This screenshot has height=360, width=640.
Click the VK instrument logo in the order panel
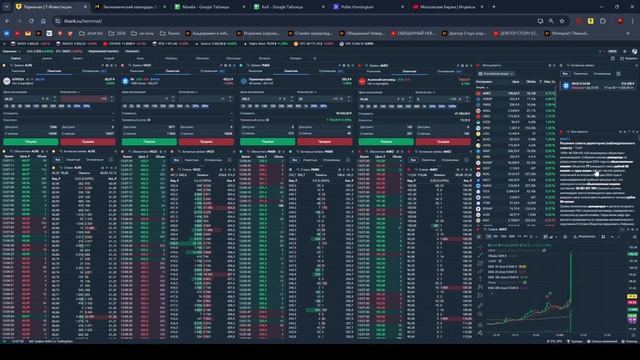pyautogui.click(x=125, y=81)
